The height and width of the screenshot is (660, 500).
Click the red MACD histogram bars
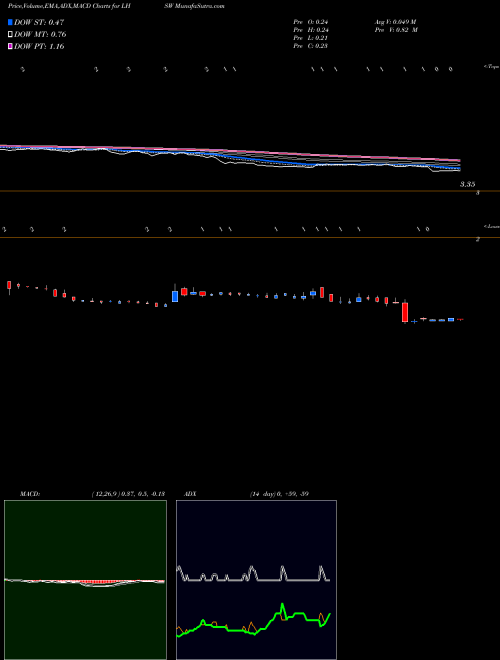98,582
